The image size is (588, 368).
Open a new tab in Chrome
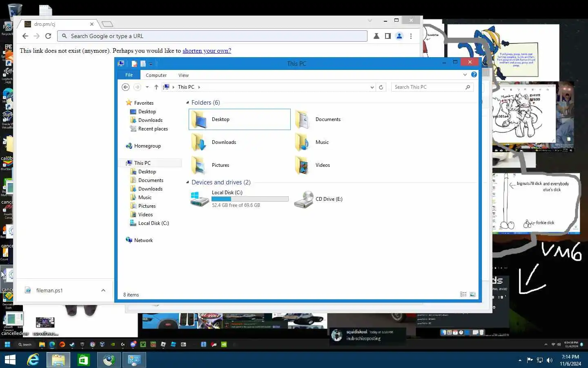coord(107,24)
